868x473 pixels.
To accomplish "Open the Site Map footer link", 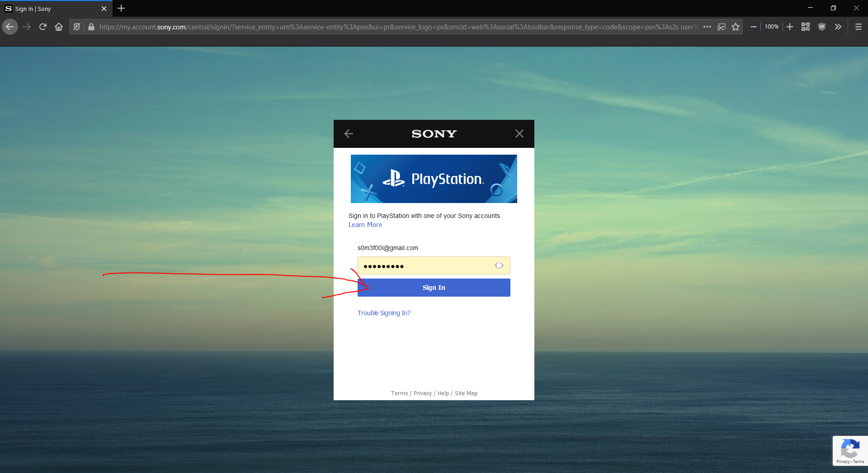I will click(x=466, y=393).
